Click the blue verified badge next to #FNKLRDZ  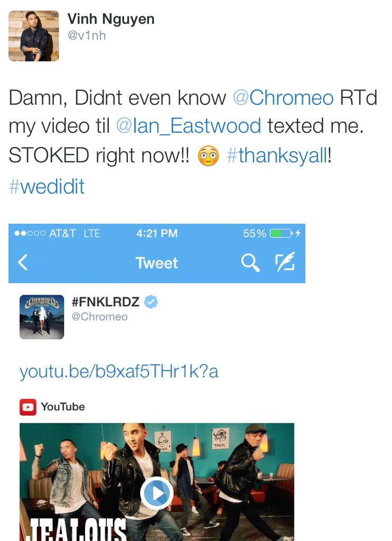tap(151, 301)
